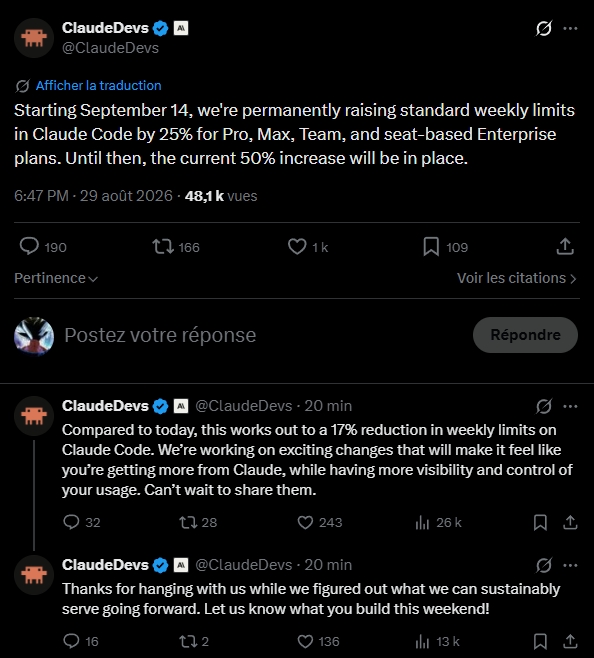594x658 pixels.
Task: Click the Répondre button
Action: pos(525,335)
